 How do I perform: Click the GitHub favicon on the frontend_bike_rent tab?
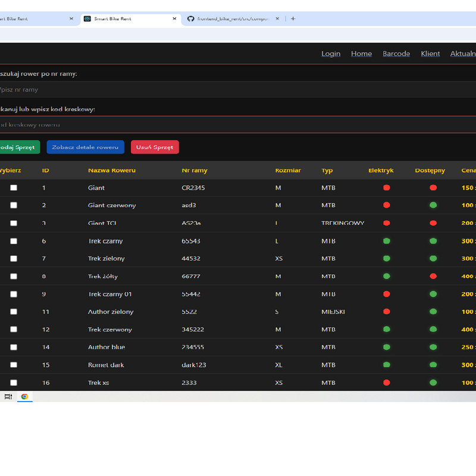coord(191,18)
